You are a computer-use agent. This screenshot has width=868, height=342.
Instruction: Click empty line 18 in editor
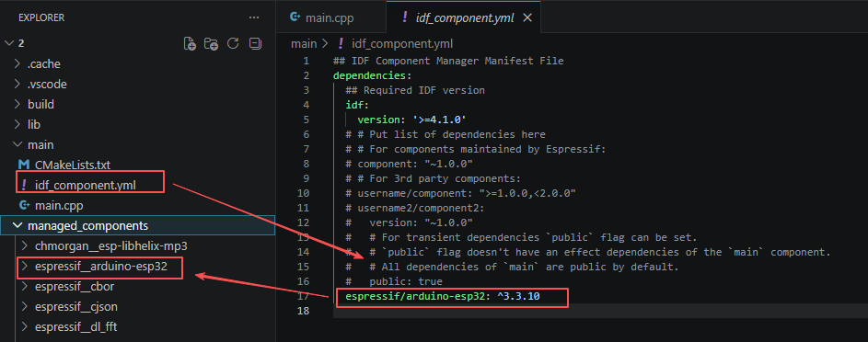pos(601,312)
